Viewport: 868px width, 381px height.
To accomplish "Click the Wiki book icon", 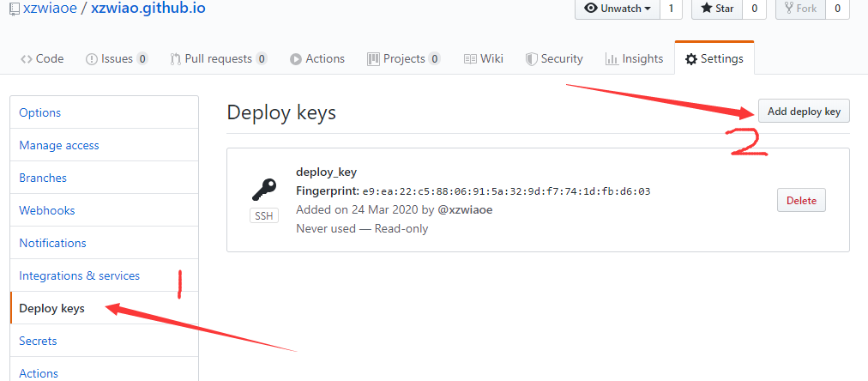I will (x=471, y=59).
